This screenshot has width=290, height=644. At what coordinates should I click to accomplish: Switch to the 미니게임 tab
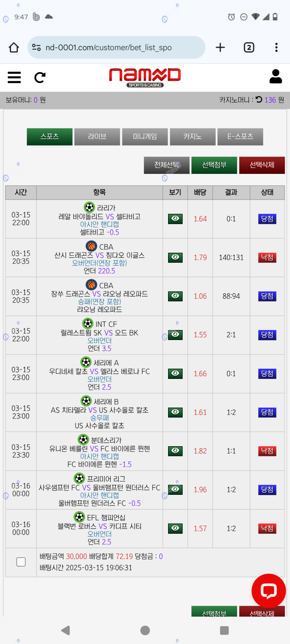tap(145, 137)
